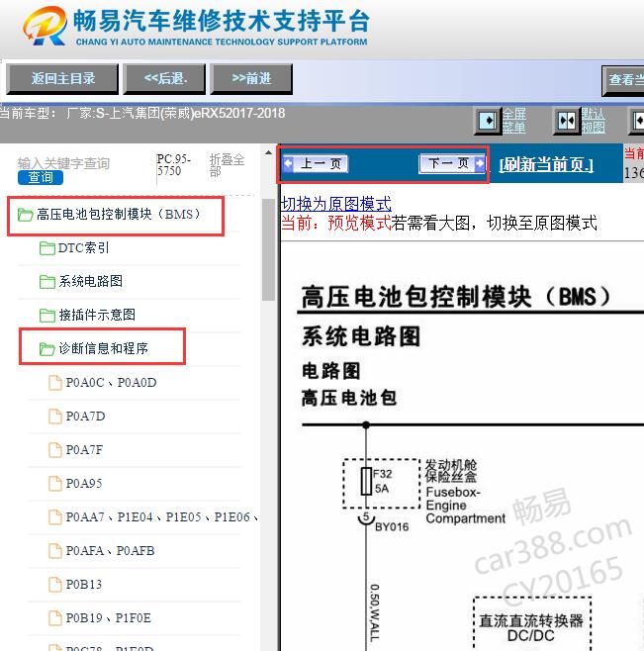Click the P0A7F document icon

(55, 450)
